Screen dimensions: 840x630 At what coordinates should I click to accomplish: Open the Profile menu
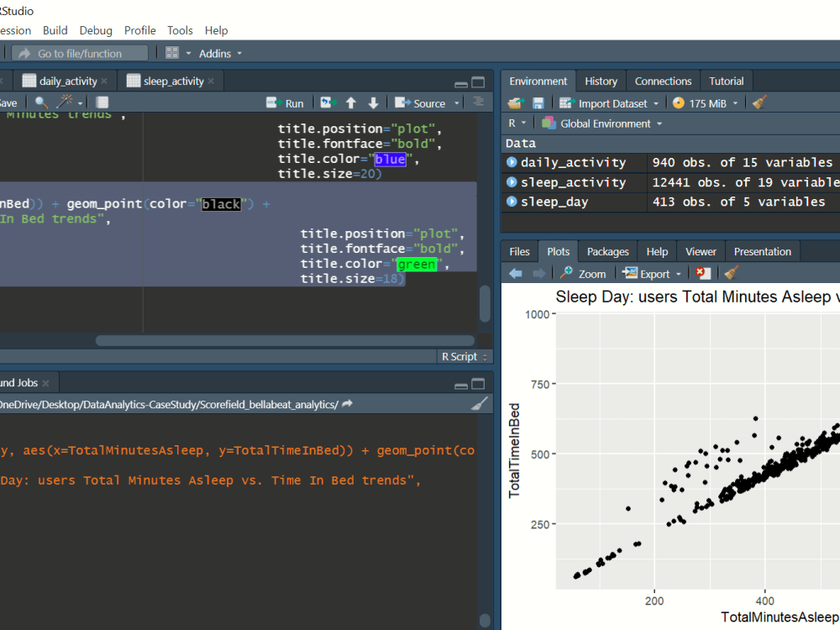tap(139, 30)
